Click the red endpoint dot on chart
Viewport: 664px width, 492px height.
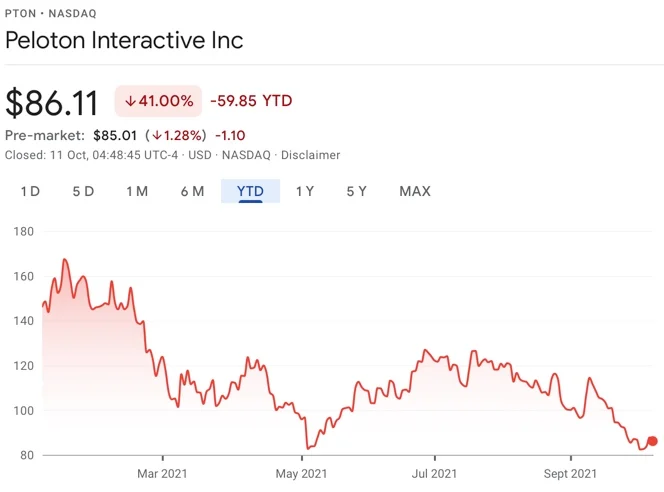pyautogui.click(x=652, y=441)
